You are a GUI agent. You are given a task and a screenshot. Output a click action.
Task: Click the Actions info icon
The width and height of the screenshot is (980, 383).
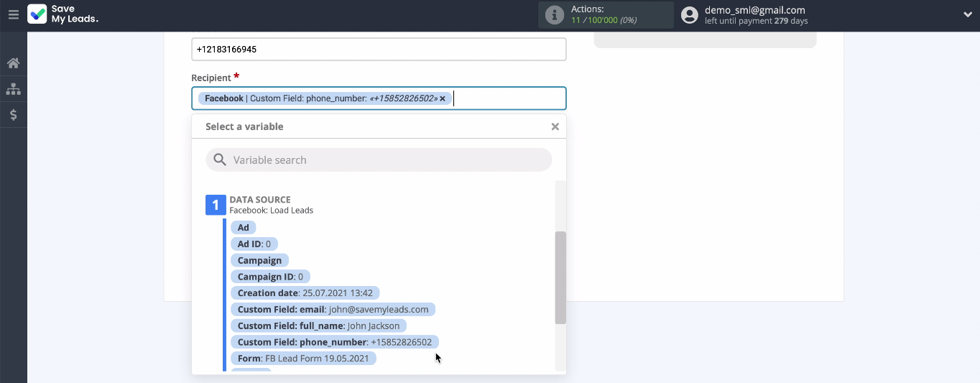pyautogui.click(x=555, y=15)
